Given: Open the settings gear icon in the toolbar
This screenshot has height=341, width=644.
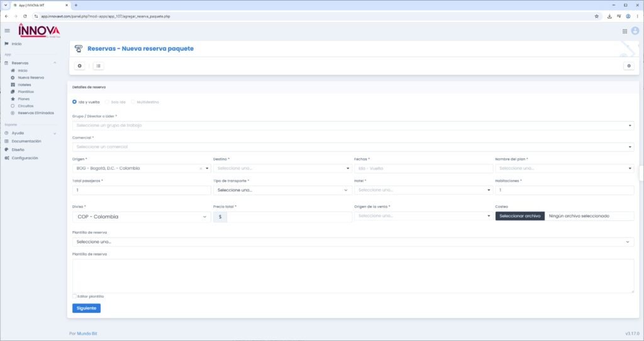Looking at the screenshot, I should coord(629,66).
